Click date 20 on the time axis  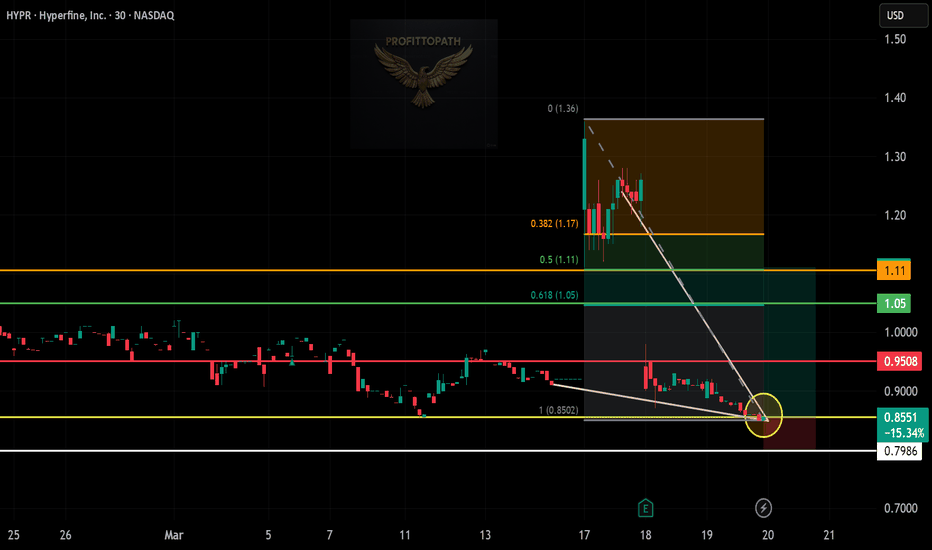pos(768,535)
